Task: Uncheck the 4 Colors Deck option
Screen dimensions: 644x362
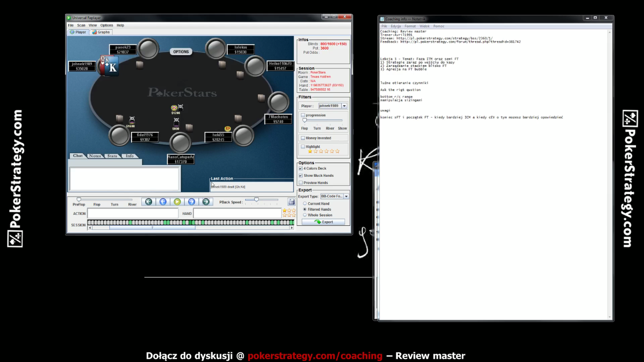Action: (x=301, y=168)
